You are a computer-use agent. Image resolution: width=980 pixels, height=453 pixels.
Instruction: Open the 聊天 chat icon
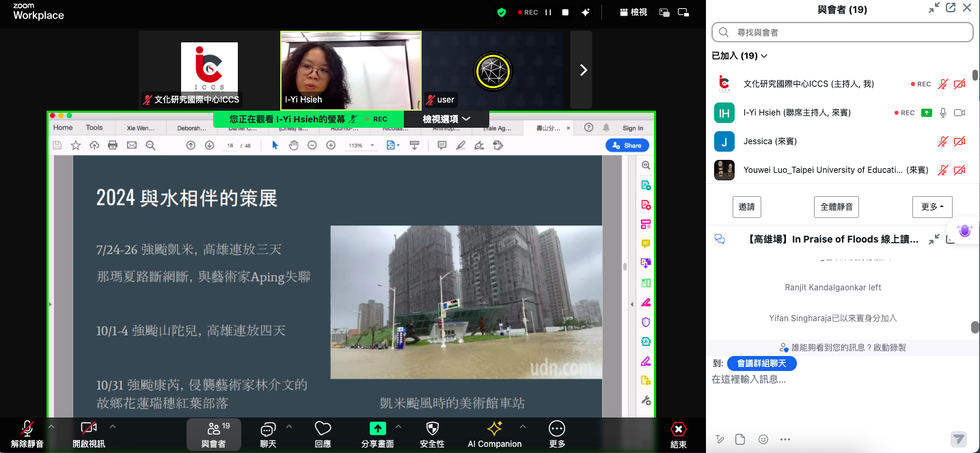(x=268, y=429)
